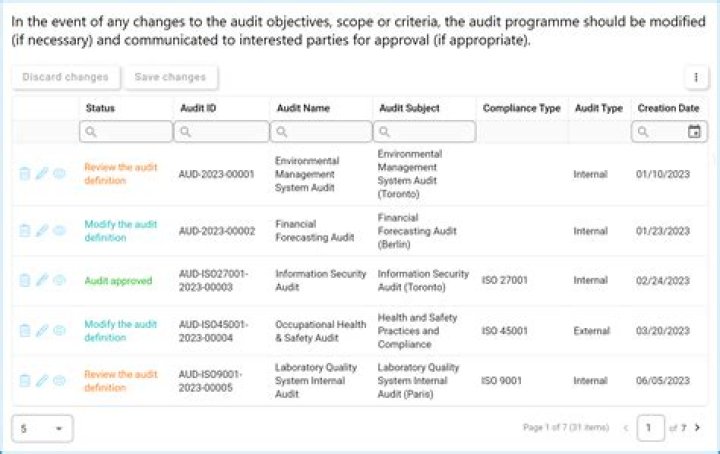View Laboratory Quality System Internal Audit eye icon
This screenshot has width=720, height=454.
(59, 380)
